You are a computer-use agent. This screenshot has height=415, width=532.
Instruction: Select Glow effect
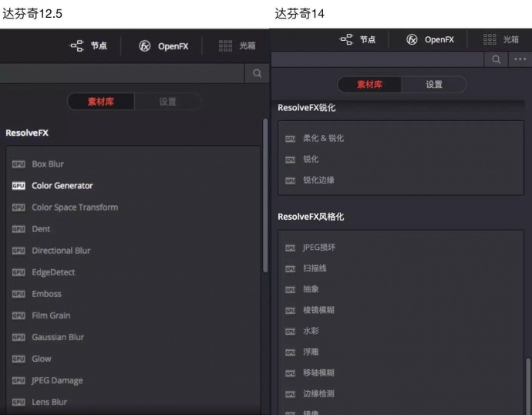point(42,359)
